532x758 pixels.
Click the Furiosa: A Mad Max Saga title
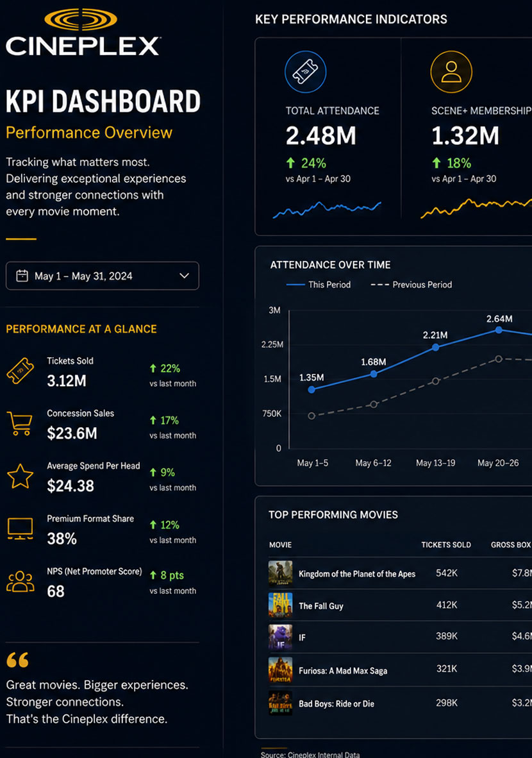[343, 671]
